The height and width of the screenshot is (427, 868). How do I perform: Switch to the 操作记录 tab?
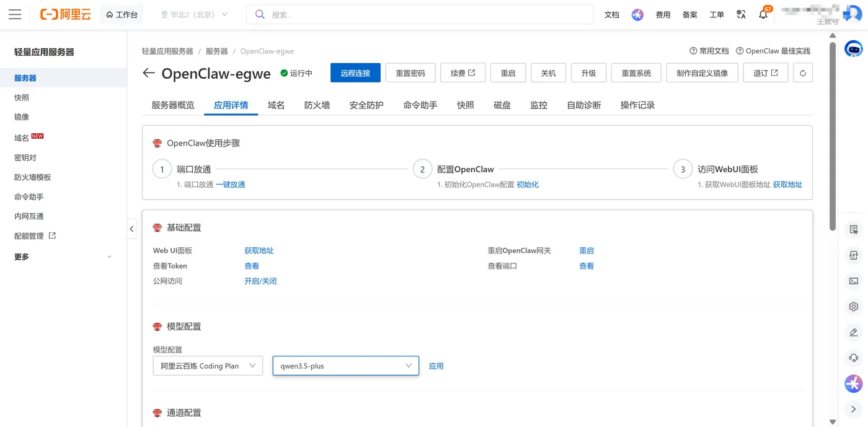(x=637, y=105)
